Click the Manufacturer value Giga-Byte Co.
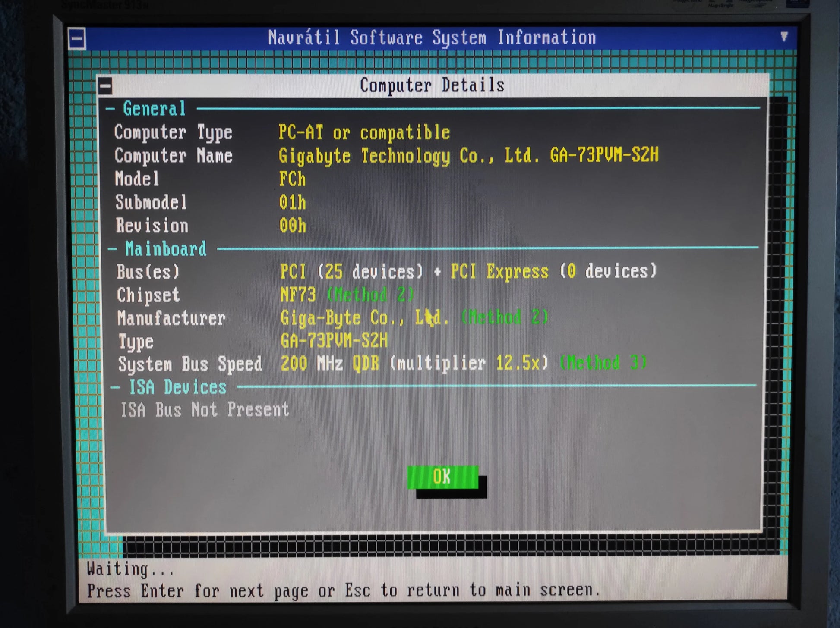 click(365, 318)
